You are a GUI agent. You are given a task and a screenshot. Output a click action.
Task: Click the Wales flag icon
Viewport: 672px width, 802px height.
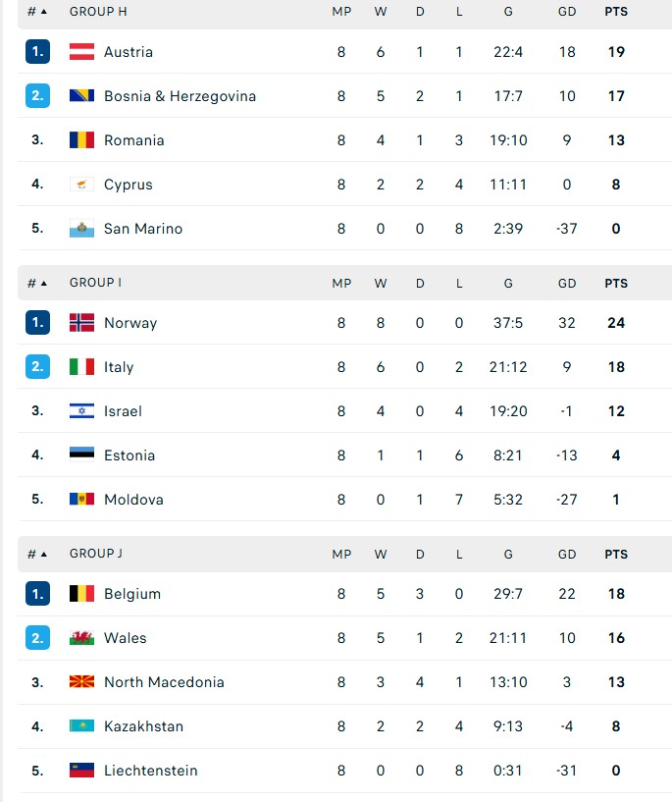(x=81, y=638)
